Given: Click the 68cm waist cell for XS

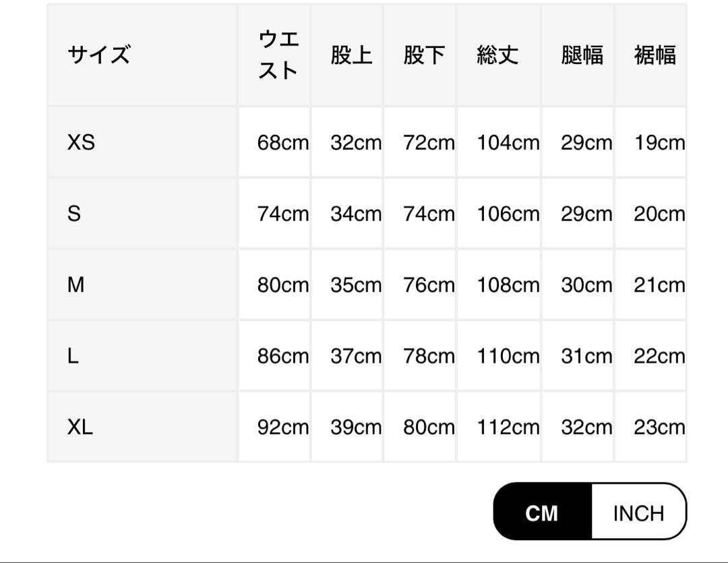Looking at the screenshot, I should tap(274, 142).
